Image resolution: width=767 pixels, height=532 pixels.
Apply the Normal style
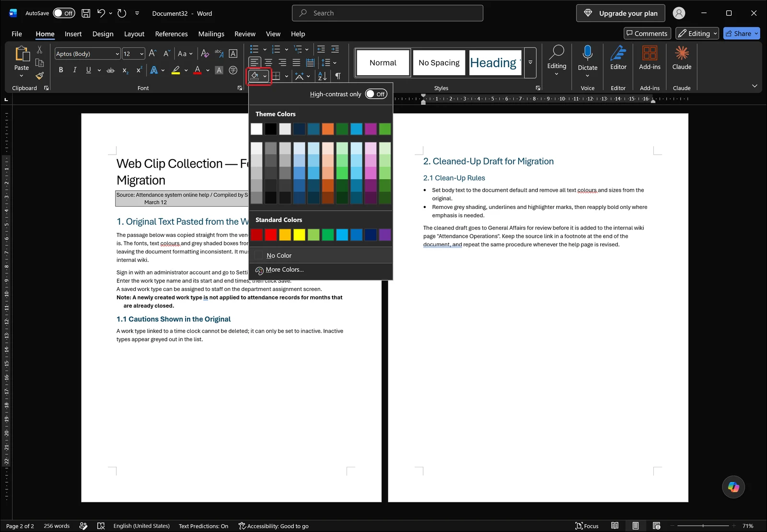pos(383,63)
